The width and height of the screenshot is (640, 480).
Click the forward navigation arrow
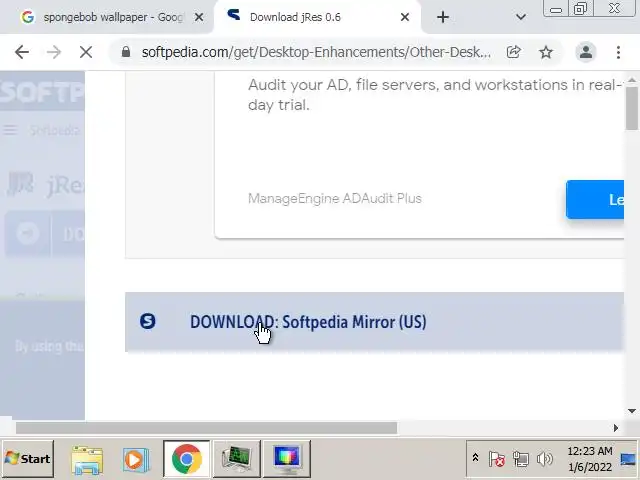[x=53, y=52]
